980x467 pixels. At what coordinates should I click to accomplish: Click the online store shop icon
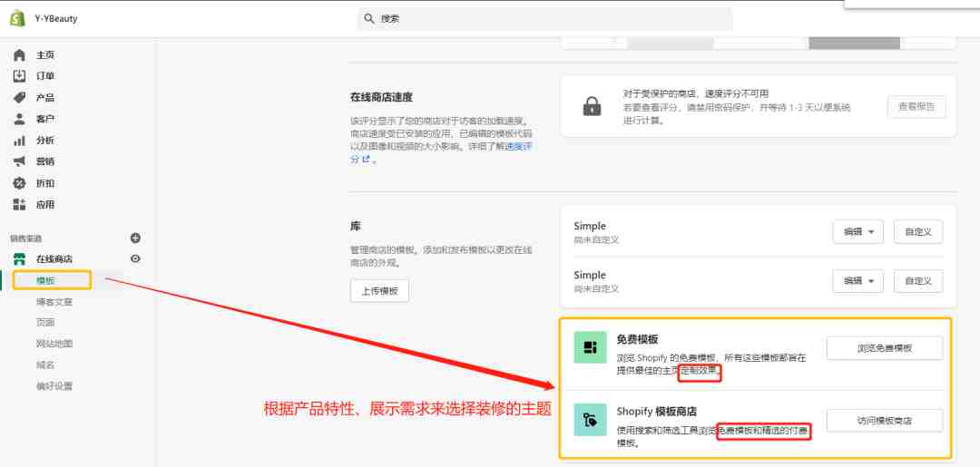(19, 259)
